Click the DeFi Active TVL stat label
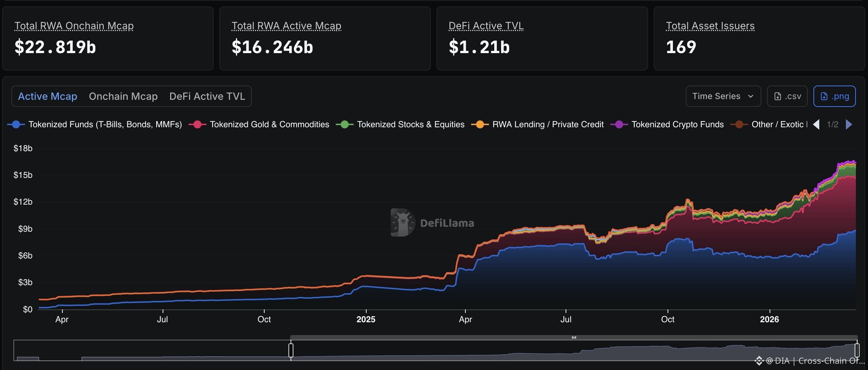The image size is (868, 370). (486, 26)
